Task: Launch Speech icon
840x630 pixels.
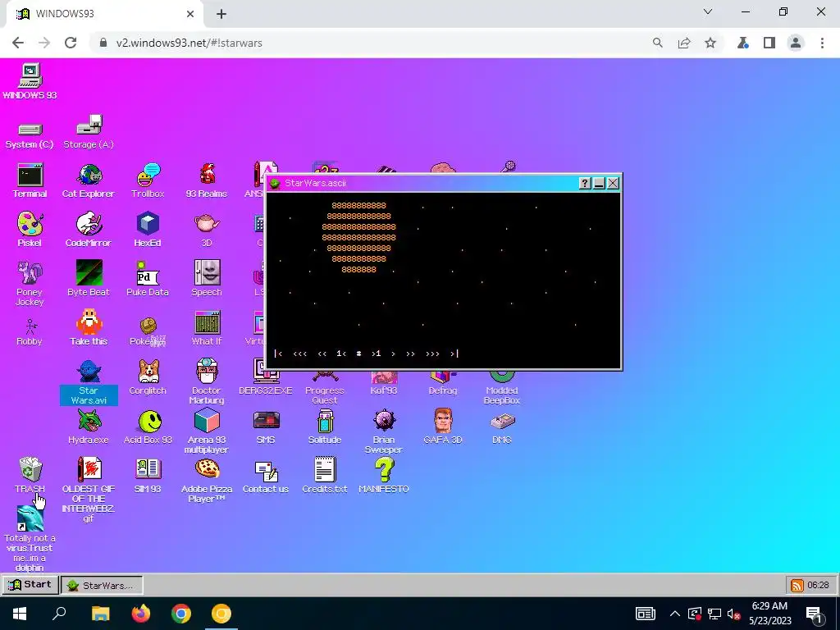Action: 207,273
